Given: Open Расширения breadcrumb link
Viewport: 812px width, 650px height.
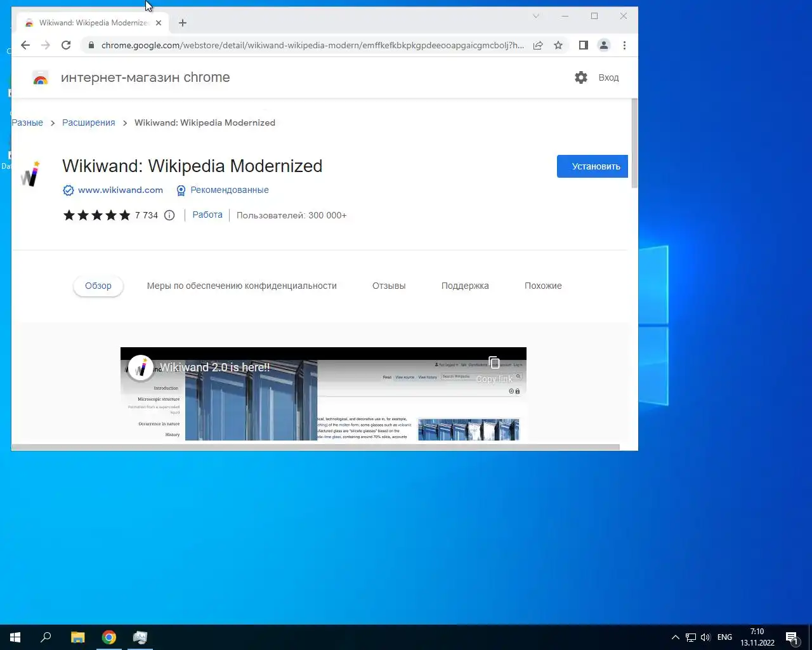Looking at the screenshot, I should pos(89,123).
